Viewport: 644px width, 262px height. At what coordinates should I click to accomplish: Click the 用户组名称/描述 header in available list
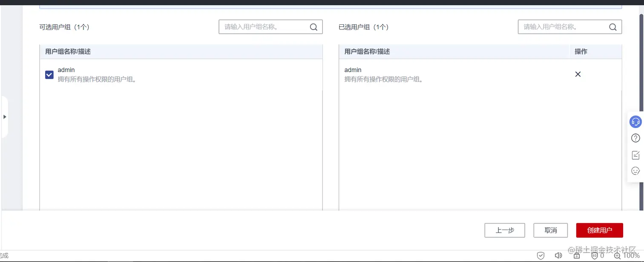pos(68,52)
